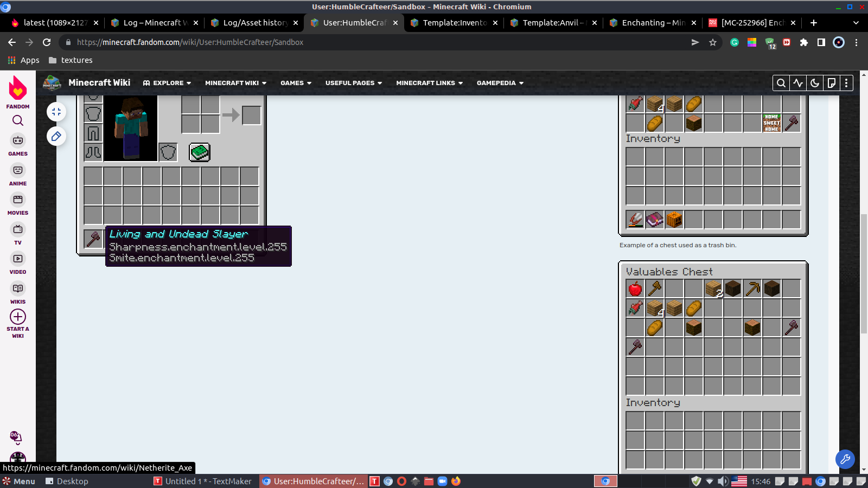
Task: Expand the Minecraft Wiki dropdown menu
Action: click(x=236, y=83)
